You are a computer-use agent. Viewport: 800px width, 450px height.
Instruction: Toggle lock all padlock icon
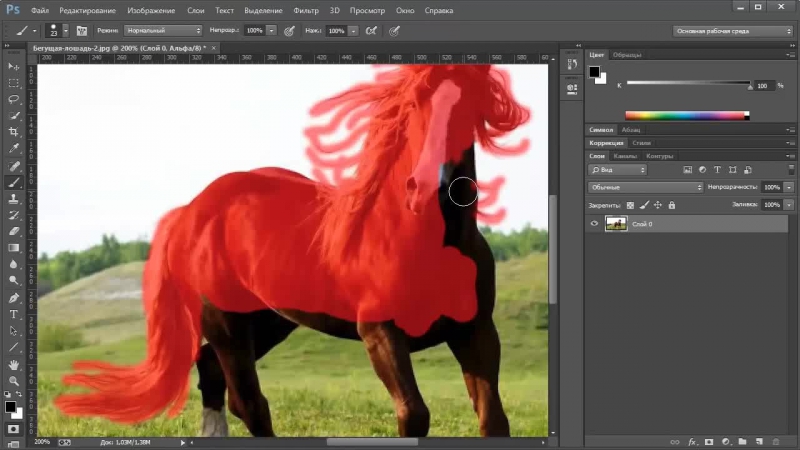[671, 205]
